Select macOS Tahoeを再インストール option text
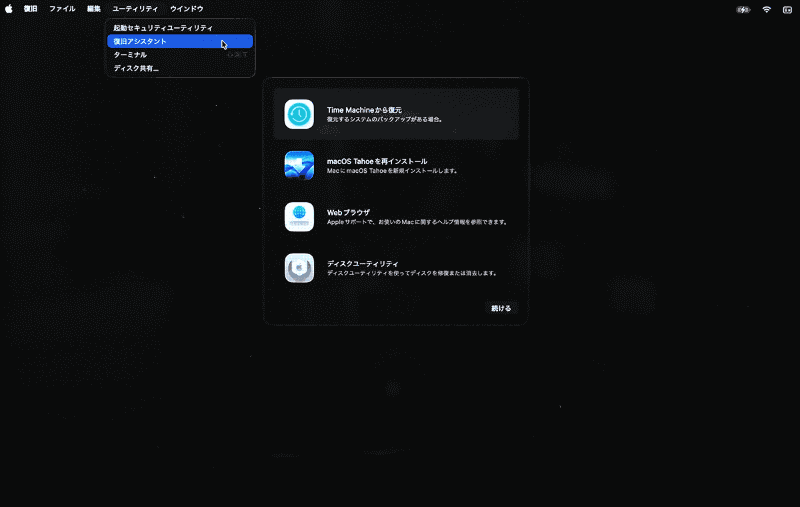 coord(377,161)
